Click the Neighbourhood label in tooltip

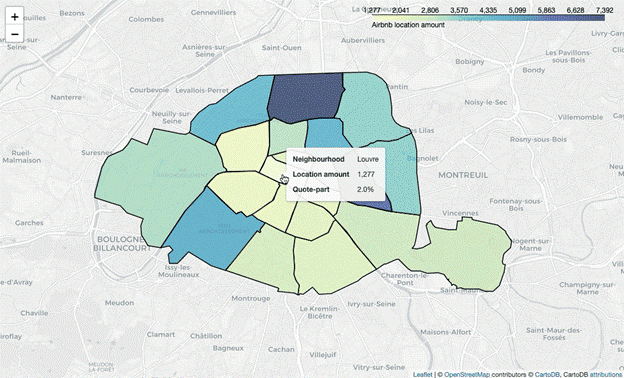click(x=318, y=159)
